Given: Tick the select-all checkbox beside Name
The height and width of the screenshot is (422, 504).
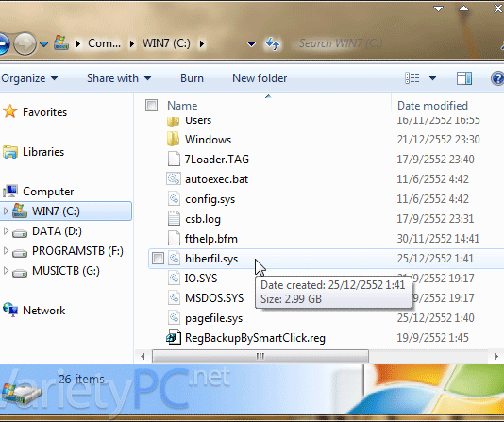Looking at the screenshot, I should pyautogui.click(x=151, y=105).
